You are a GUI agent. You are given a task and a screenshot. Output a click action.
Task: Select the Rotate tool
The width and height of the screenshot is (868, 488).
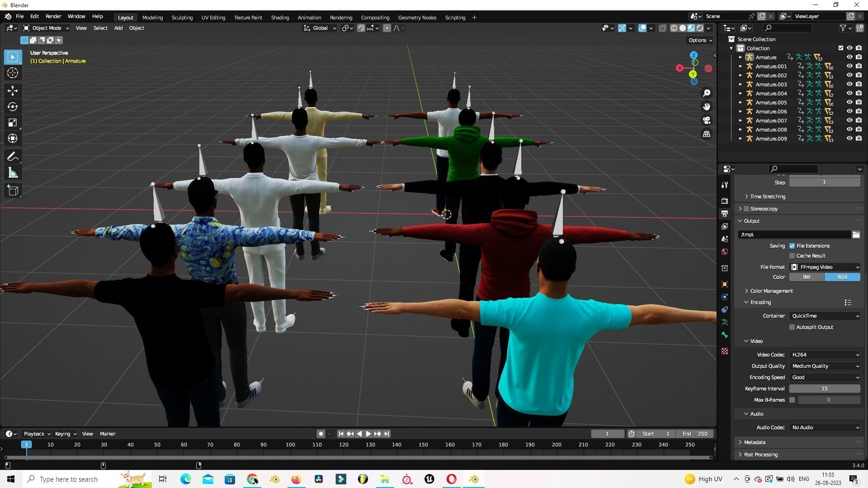click(13, 107)
